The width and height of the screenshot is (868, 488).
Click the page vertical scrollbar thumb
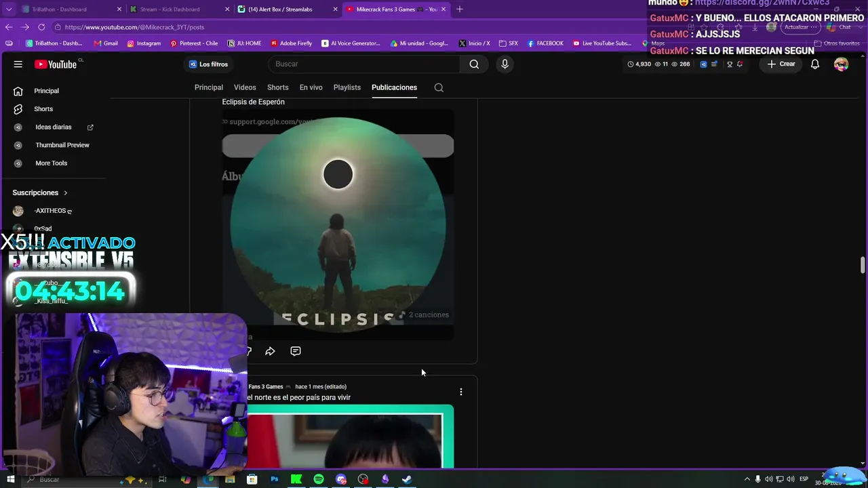click(863, 265)
